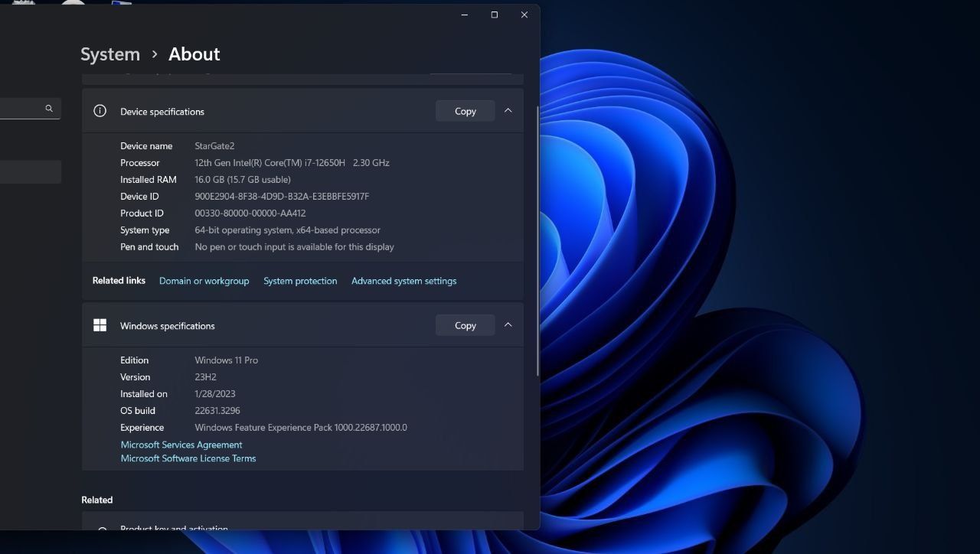Viewport: 980px width, 554px height.
Task: Click the Windows specifications header title
Action: (x=167, y=326)
